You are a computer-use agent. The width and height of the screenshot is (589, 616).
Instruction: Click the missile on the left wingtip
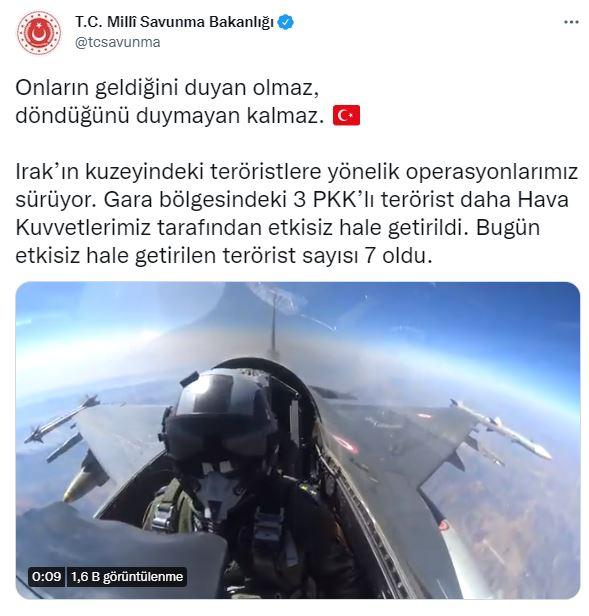(x=61, y=419)
